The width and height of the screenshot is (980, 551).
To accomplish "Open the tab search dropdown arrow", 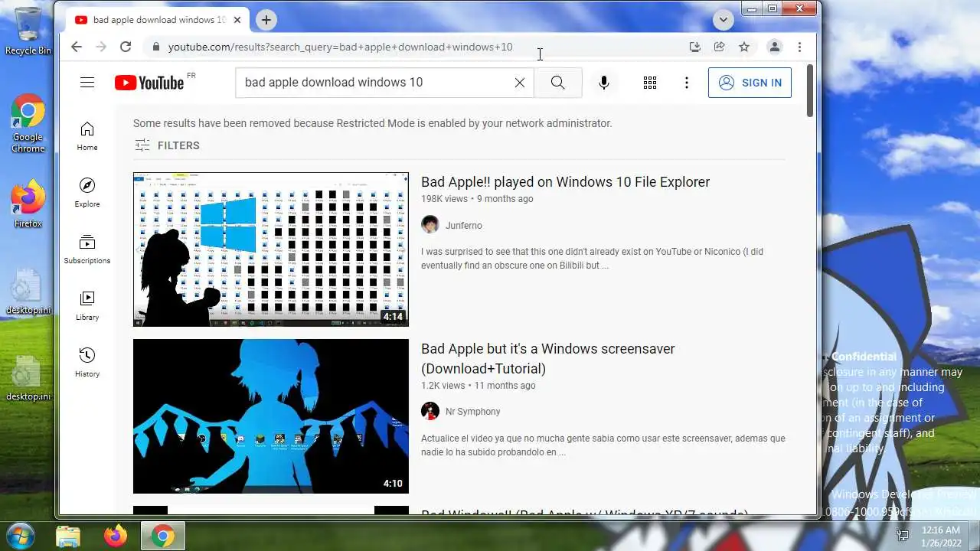I will 723,20.
